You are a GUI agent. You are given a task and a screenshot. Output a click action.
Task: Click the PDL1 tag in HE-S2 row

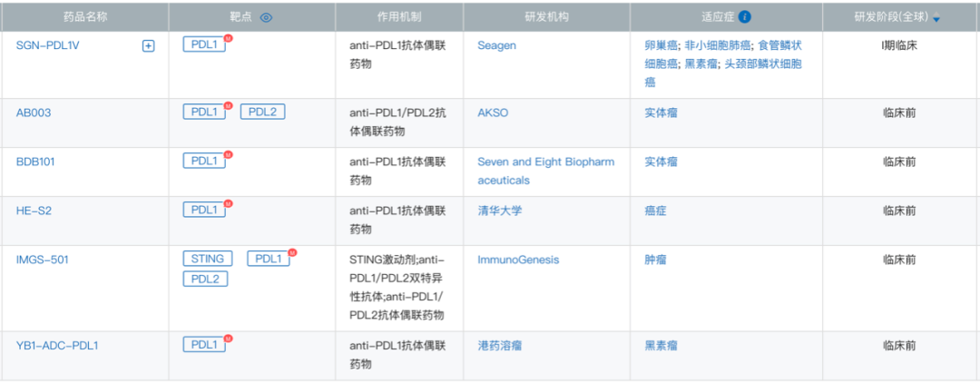coord(204,210)
